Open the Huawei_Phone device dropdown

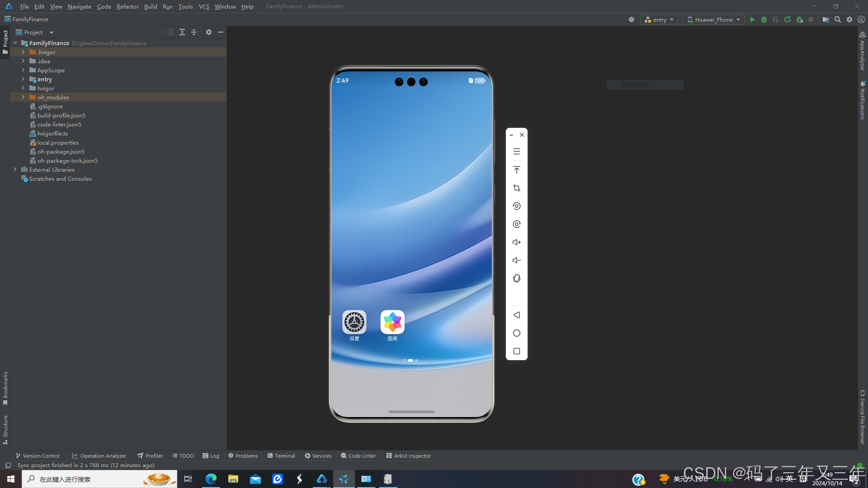tap(713, 19)
